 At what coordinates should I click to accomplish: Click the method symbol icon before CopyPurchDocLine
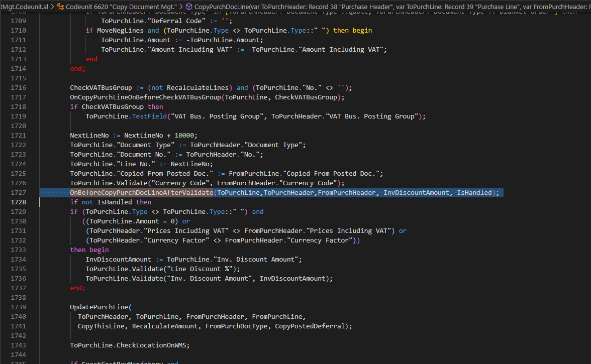189,7
